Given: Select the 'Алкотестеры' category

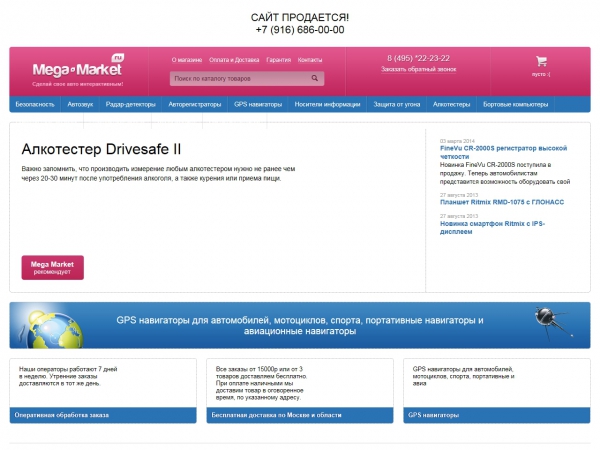Looking at the screenshot, I should coord(452,104).
